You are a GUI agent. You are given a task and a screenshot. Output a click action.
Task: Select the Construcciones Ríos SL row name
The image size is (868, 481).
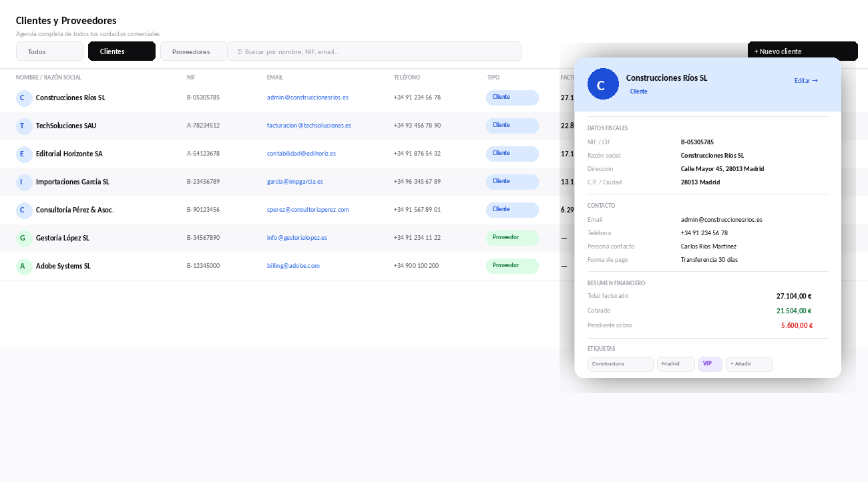click(71, 98)
